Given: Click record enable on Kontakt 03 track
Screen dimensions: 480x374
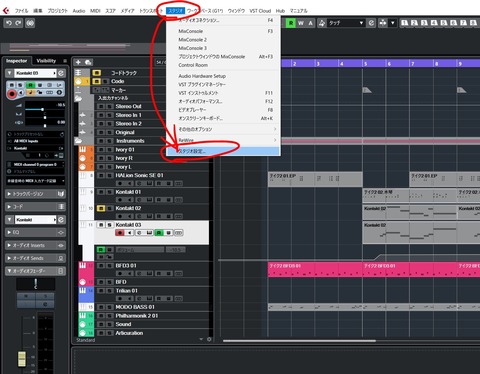Looking at the screenshot, I should pyautogui.click(x=120, y=233).
